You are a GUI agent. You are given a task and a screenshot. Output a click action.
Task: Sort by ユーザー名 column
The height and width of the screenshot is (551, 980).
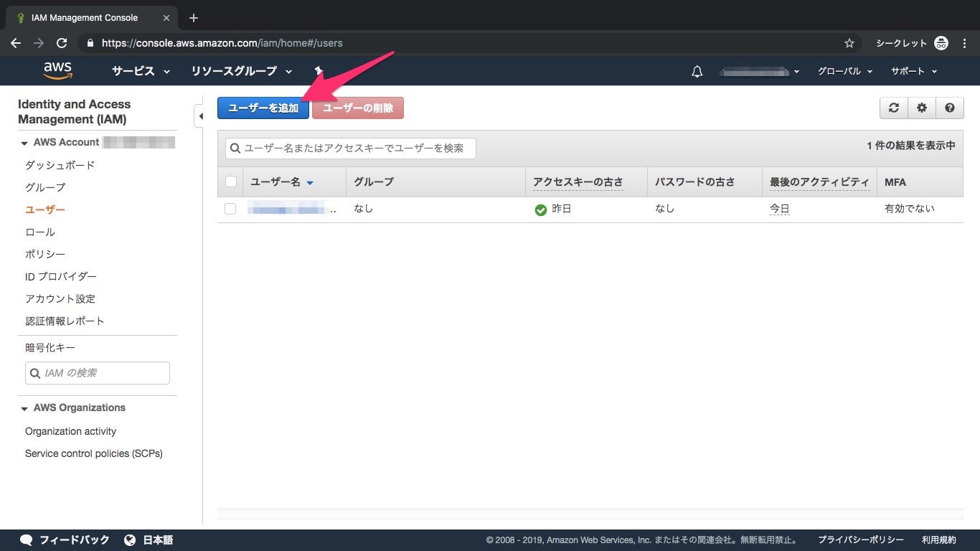pos(282,182)
